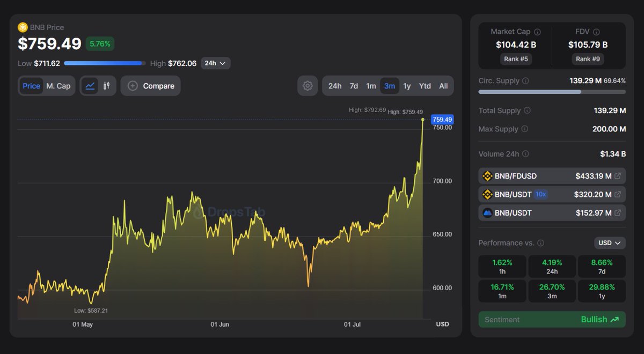Click the Rank #5 badge

pos(515,59)
